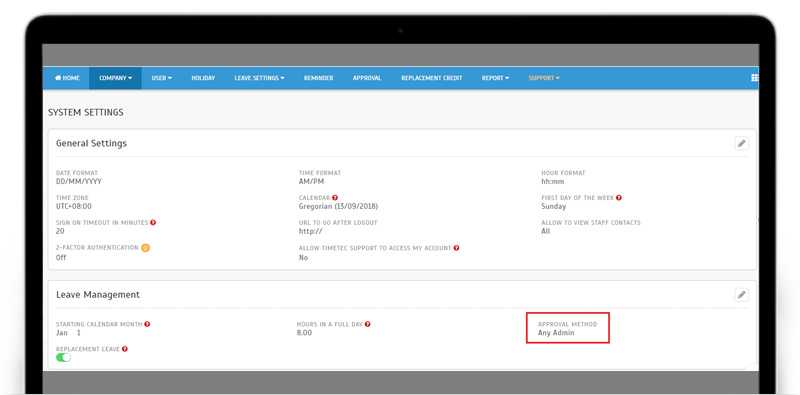This screenshot has width=800, height=395.
Task: Click the 8.00 hours value
Action: pos(304,333)
